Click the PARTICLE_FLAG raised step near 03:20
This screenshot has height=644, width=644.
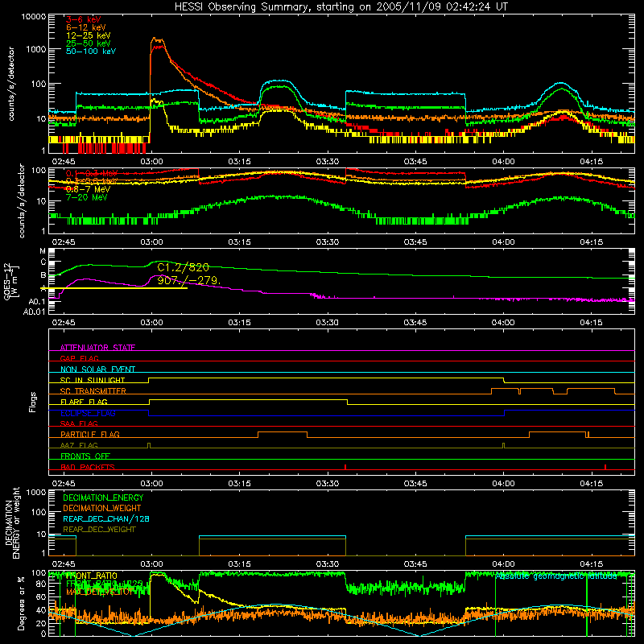[x=283, y=432]
